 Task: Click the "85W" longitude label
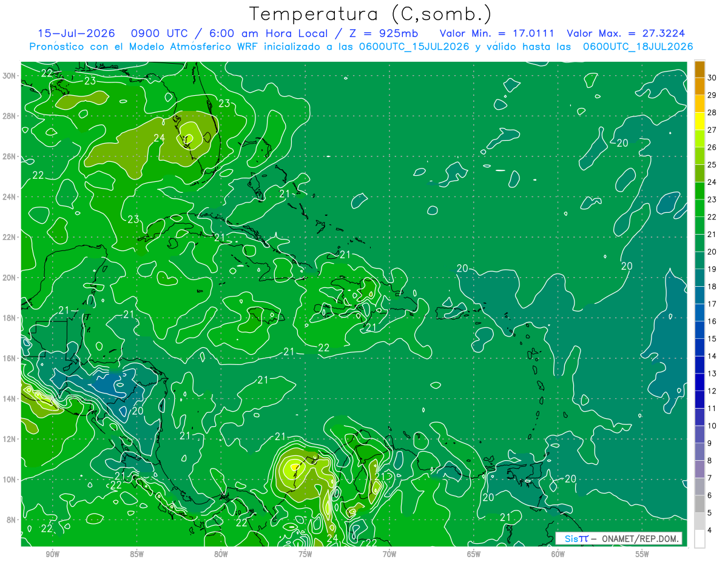[x=136, y=554]
